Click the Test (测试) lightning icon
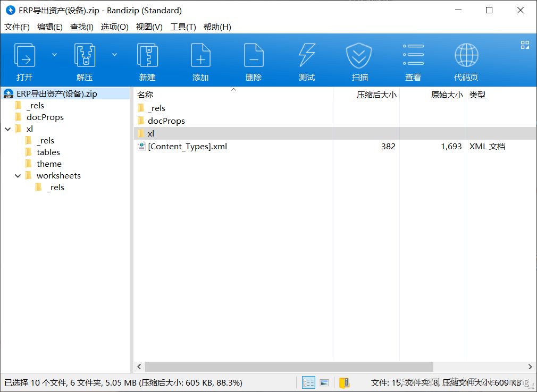The height and width of the screenshot is (392, 537). point(306,55)
